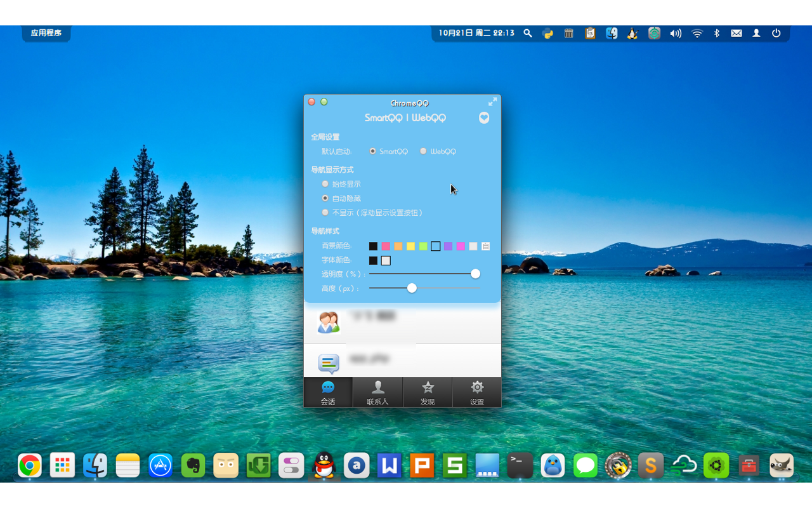Switch to the 设置 tab
Image resolution: width=812 pixels, height=508 pixels.
(477, 392)
